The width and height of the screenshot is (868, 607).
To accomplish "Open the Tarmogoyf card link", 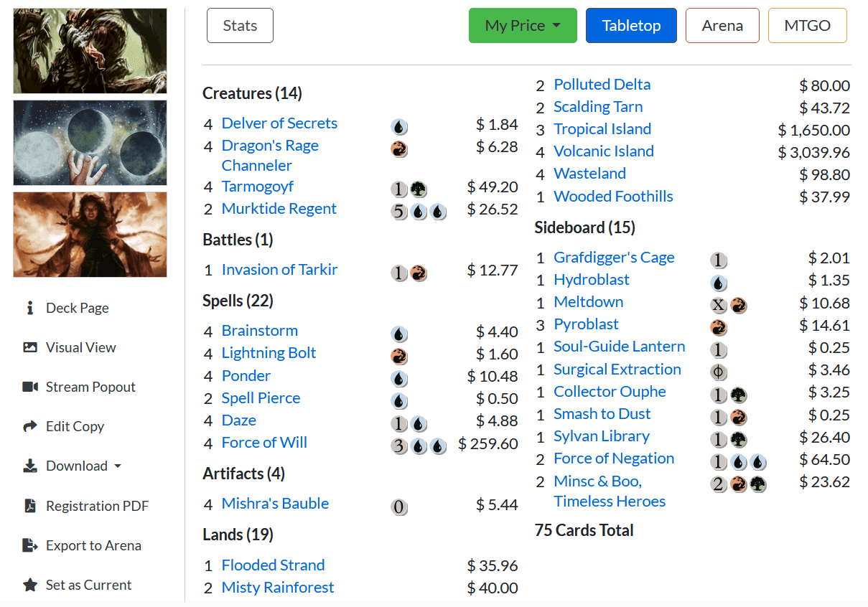I will click(258, 187).
